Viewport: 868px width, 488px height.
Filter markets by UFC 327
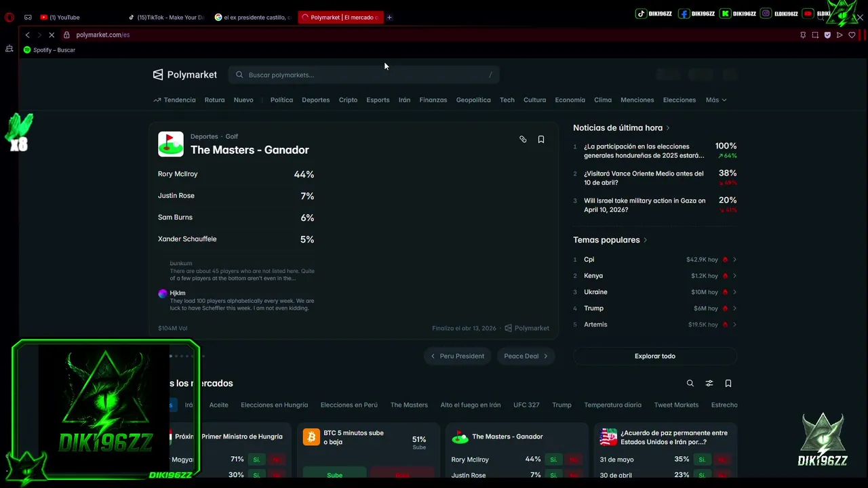(526, 405)
